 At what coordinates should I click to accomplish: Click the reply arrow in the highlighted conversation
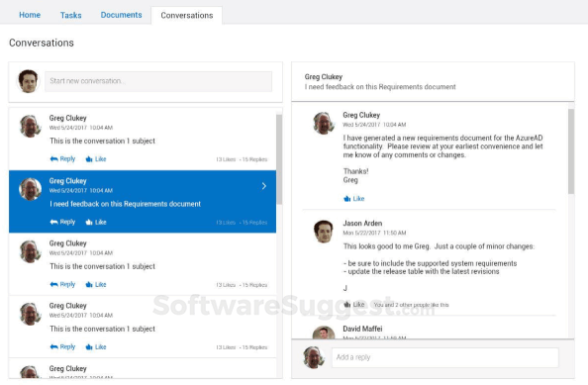54,222
